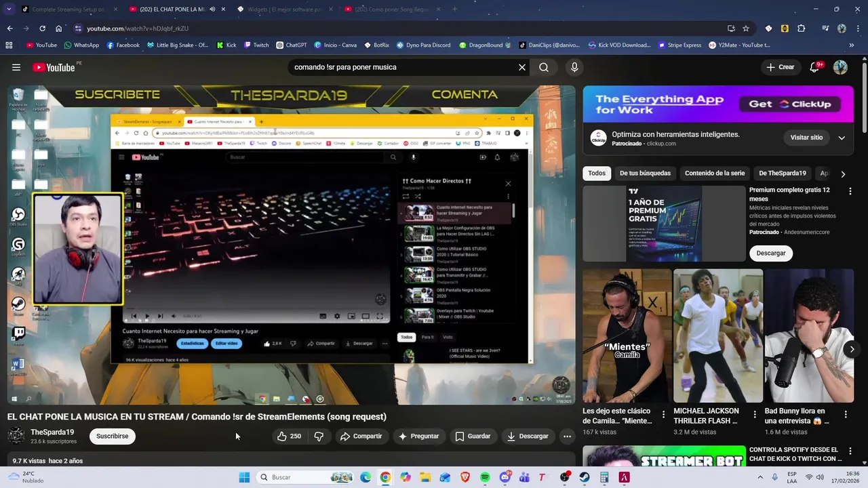Open the Chrome apps grid shortcut

pyautogui.click(x=9, y=45)
